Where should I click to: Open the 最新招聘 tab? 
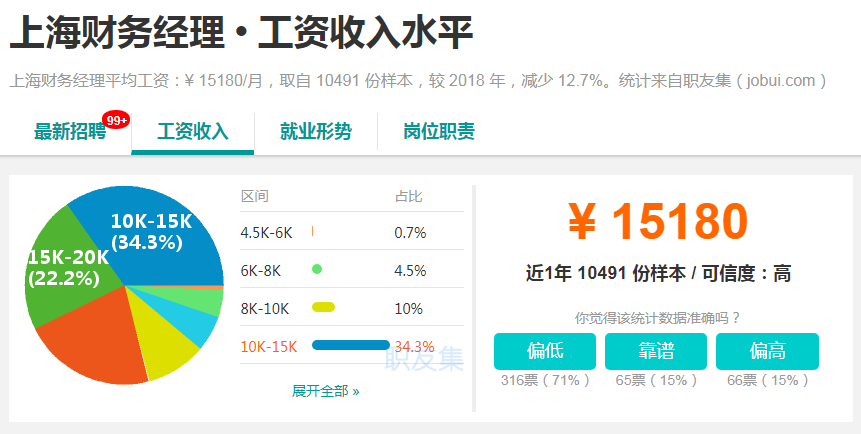(x=69, y=132)
